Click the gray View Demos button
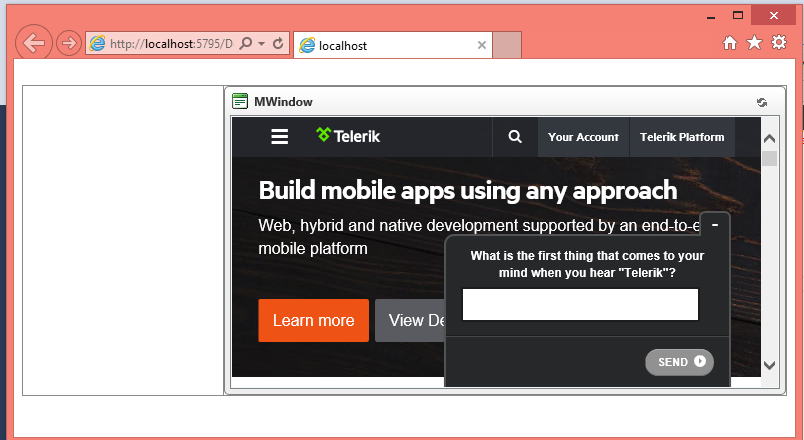 (410, 321)
